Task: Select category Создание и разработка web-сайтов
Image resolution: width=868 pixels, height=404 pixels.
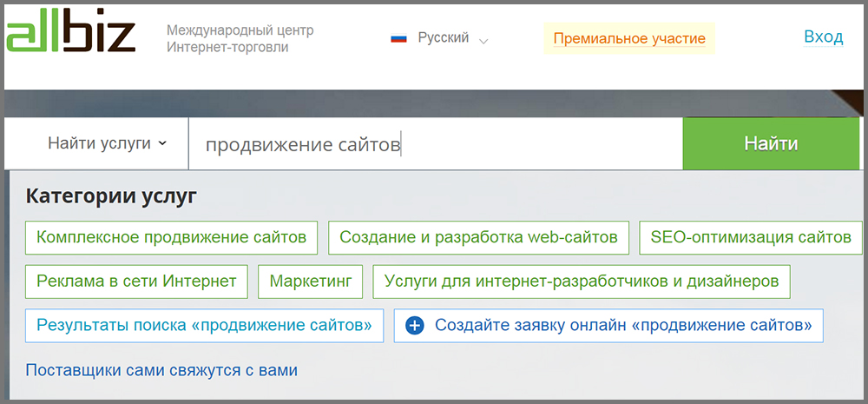Action: (479, 238)
